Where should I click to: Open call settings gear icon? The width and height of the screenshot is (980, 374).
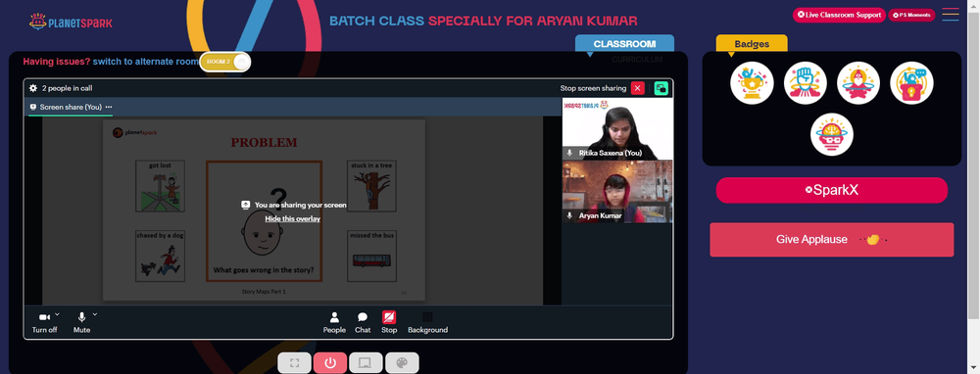(33, 88)
